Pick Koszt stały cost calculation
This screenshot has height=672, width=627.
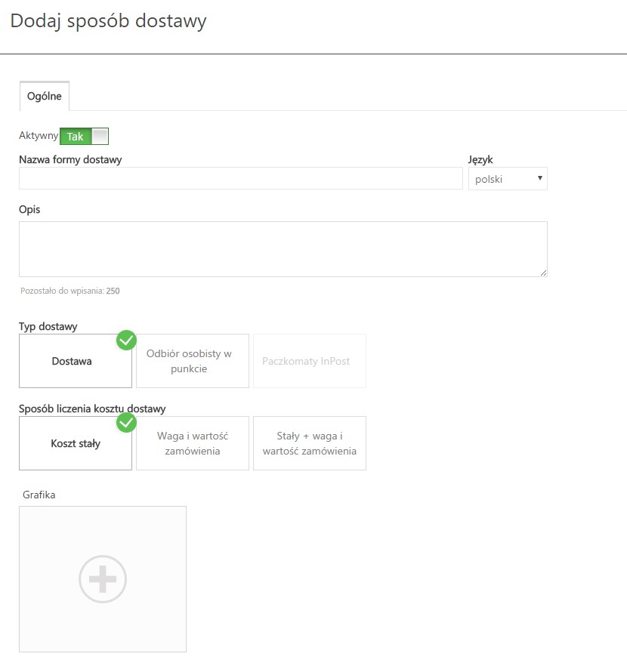click(x=76, y=443)
